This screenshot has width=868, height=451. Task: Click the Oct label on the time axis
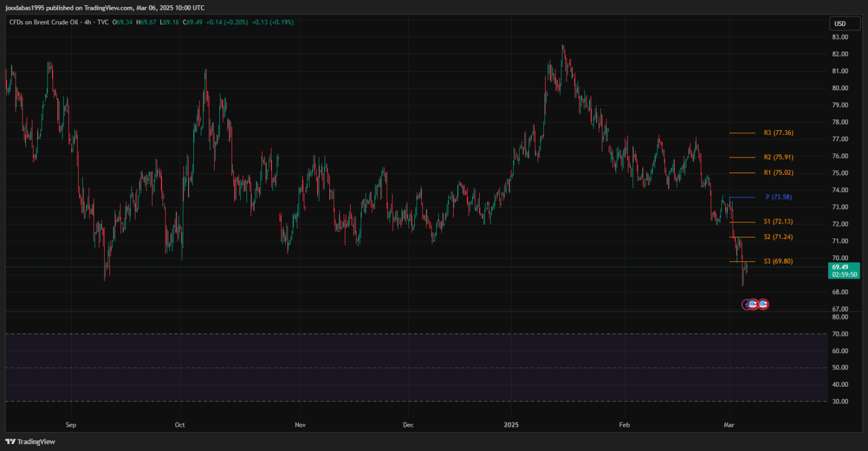click(180, 425)
